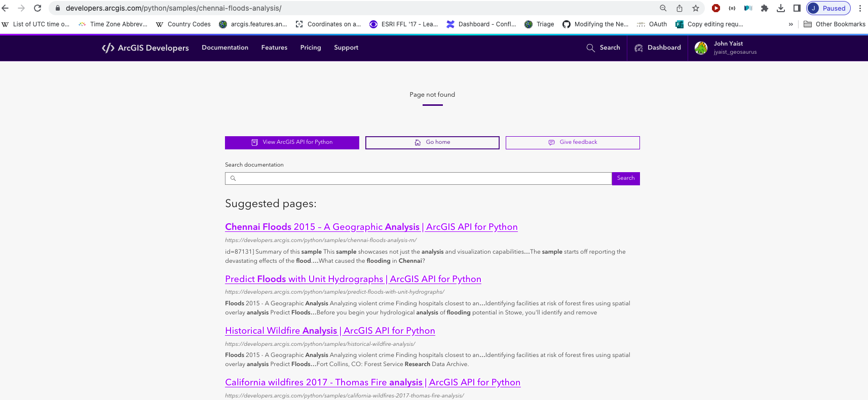Click the forward navigation arrow
This screenshot has width=868, height=400.
(21, 8)
